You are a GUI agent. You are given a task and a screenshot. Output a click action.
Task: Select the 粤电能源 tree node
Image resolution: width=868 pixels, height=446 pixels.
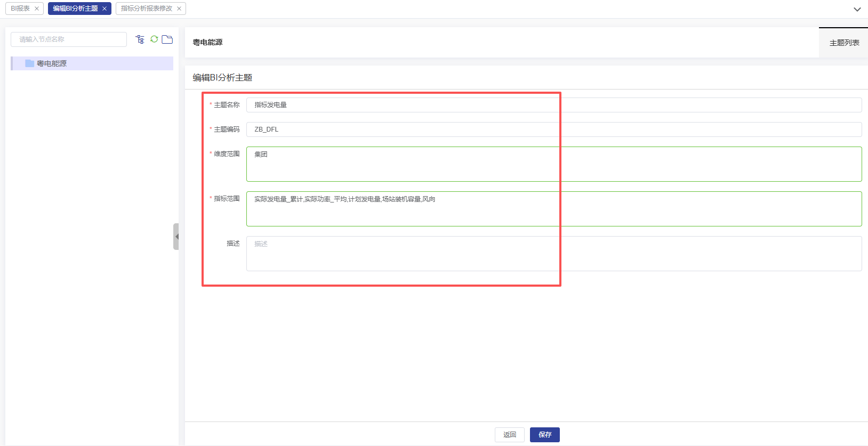pos(52,63)
